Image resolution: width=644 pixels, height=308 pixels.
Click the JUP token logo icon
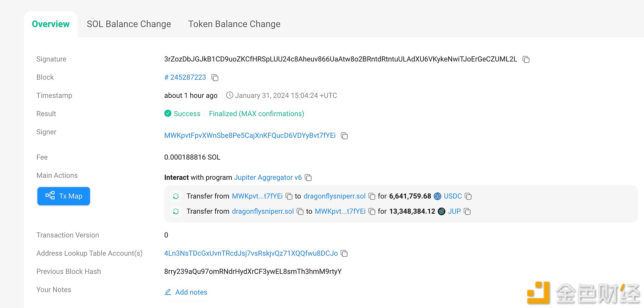coord(441,211)
